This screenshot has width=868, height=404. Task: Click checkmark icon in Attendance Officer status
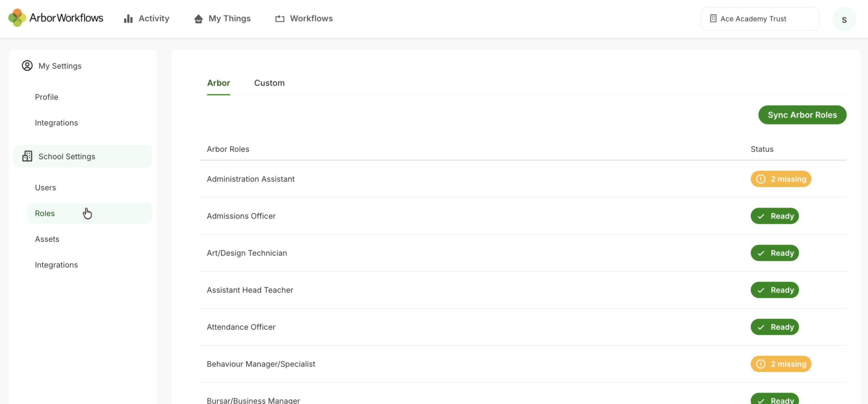pyautogui.click(x=761, y=327)
